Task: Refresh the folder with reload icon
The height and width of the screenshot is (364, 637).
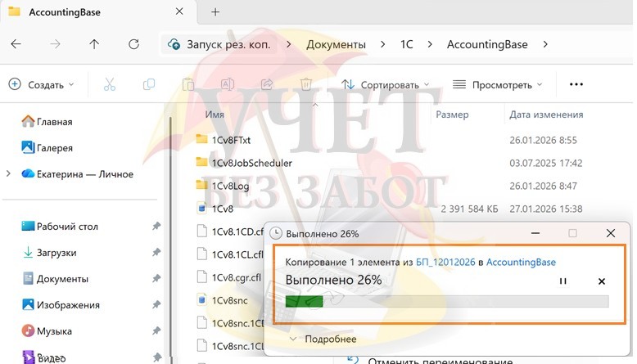Action: click(133, 44)
